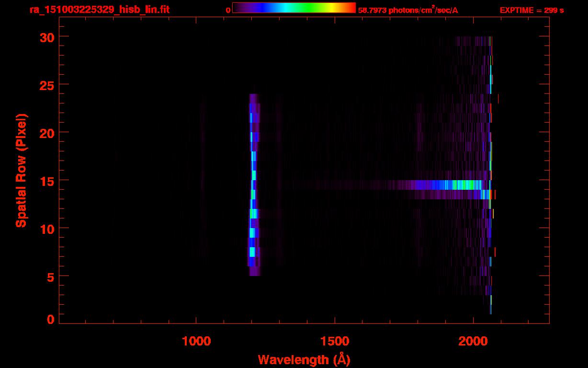Click the Spatial Row (Pixel) axis title
The height and width of the screenshot is (368, 588).
click(x=21, y=170)
